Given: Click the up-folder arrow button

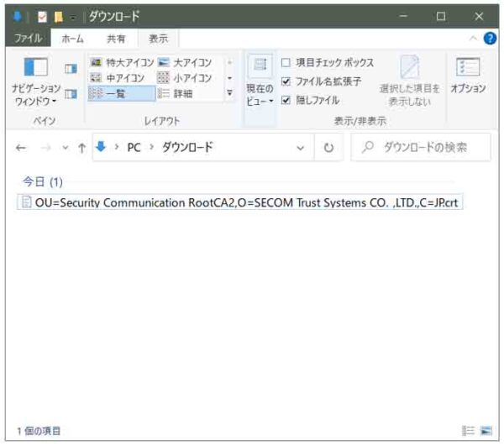Looking at the screenshot, I should point(81,147).
